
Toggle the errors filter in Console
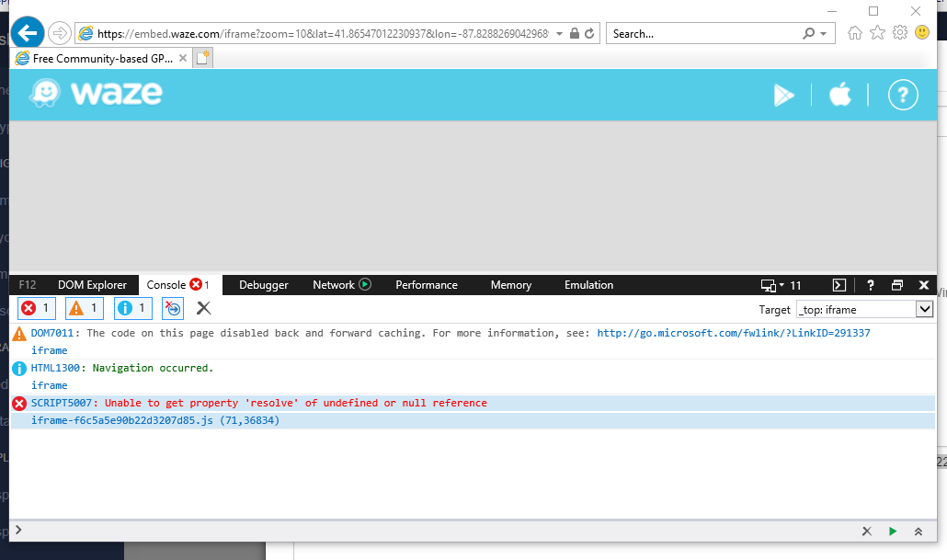tap(36, 308)
